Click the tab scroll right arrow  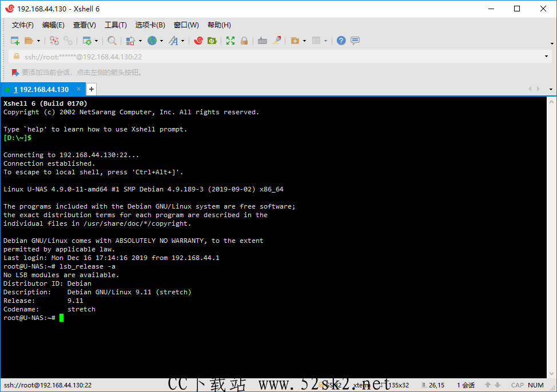(x=539, y=89)
